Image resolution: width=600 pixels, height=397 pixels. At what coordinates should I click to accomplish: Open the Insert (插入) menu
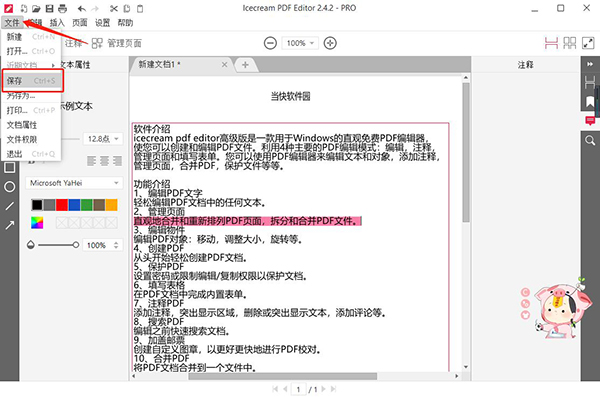click(x=57, y=23)
